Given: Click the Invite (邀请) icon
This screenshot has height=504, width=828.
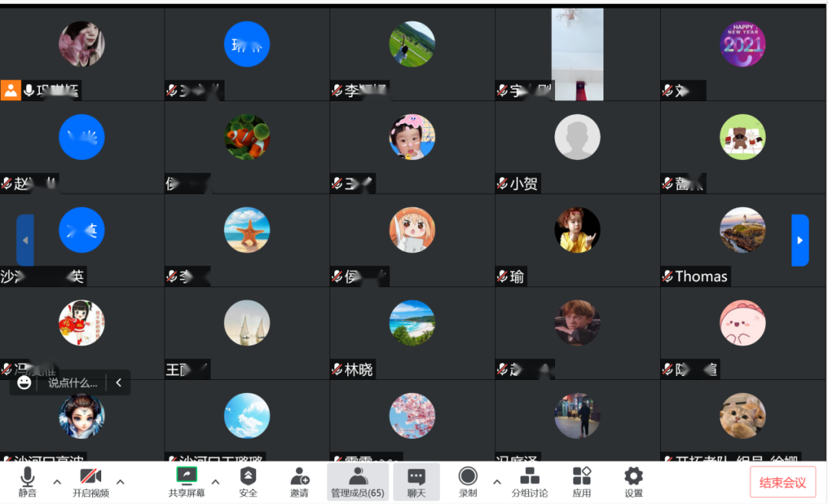Looking at the screenshot, I should [x=299, y=482].
